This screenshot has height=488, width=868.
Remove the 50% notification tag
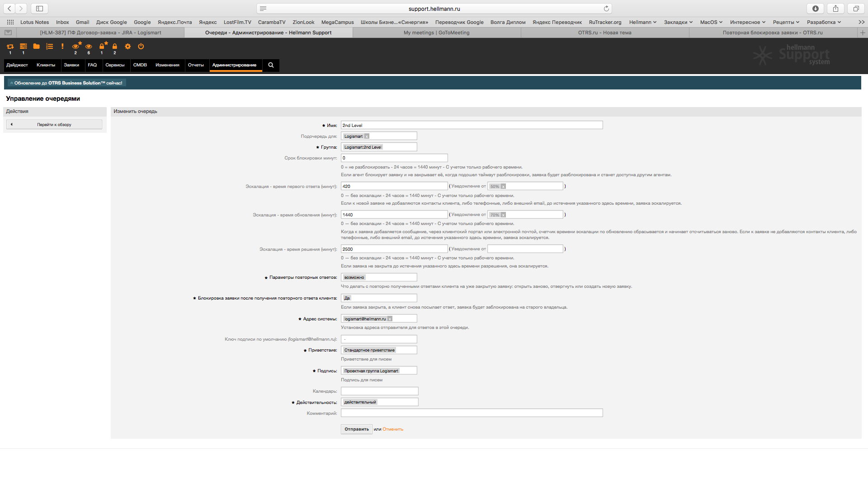pos(503,186)
